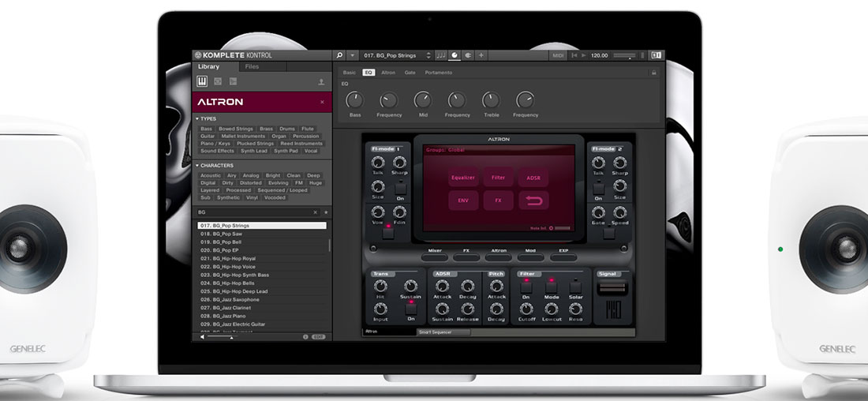This screenshot has width=868, height=401.
Task: Select the piano keys Instruments icon
Action: 202,81
